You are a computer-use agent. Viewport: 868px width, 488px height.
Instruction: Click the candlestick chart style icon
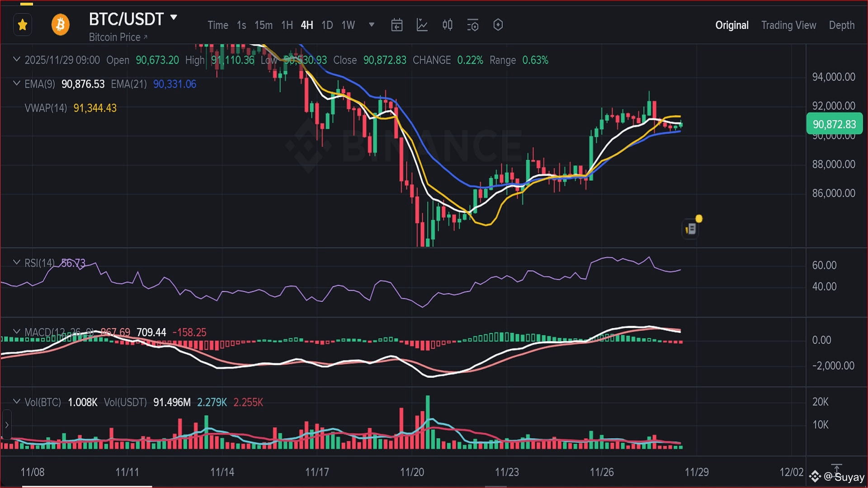pyautogui.click(x=447, y=25)
